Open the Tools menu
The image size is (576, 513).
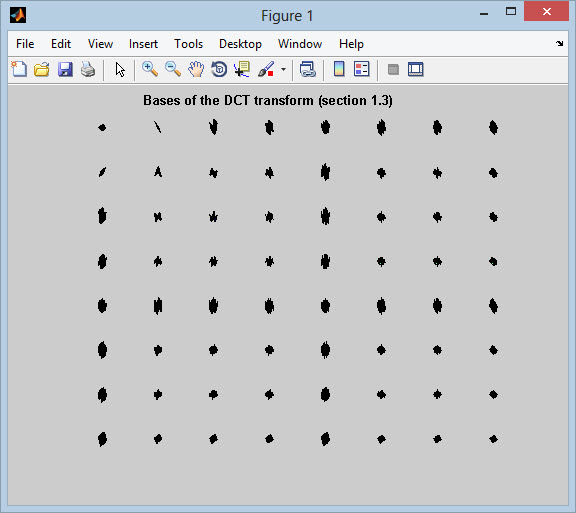click(188, 44)
